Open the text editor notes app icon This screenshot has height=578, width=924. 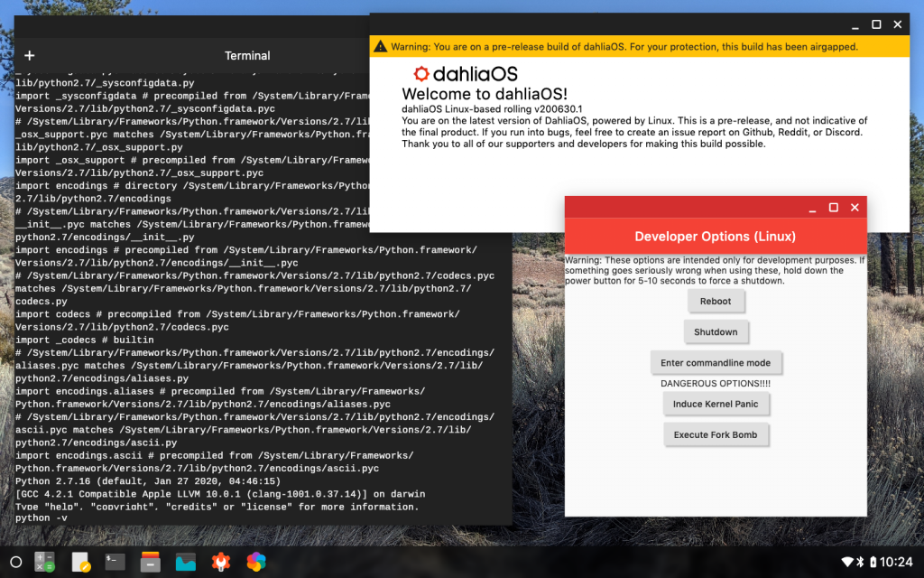(x=81, y=562)
